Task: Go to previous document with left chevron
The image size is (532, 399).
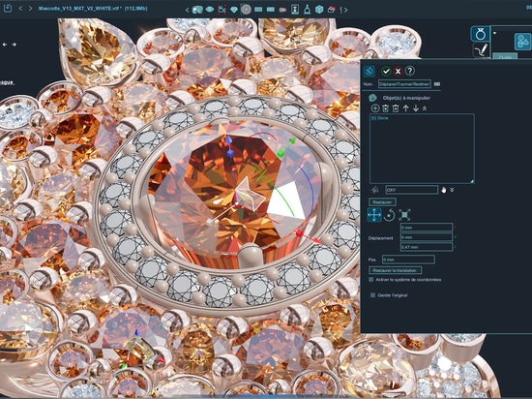Action: (x=20, y=8)
